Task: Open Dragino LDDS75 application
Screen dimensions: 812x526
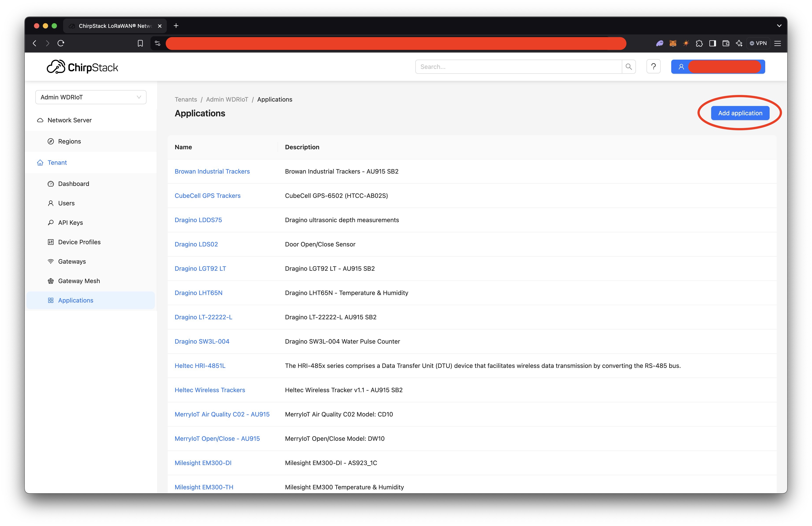Action: point(198,220)
